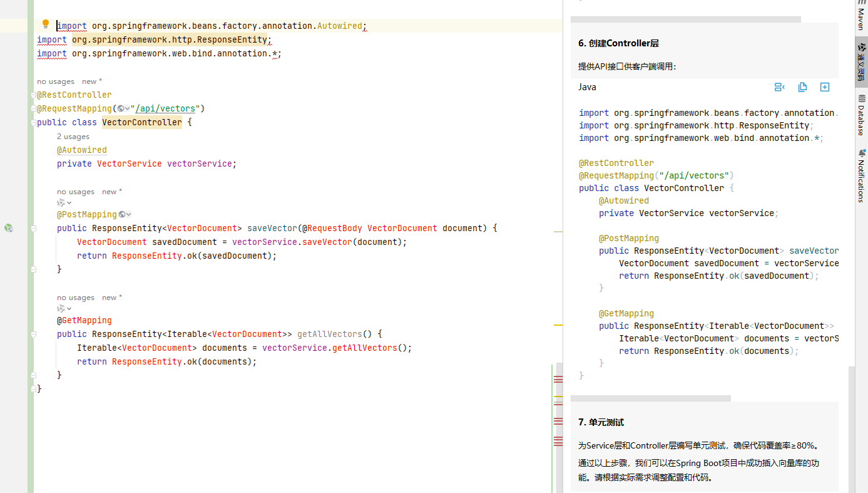Image resolution: width=868 pixels, height=493 pixels.
Task: Copy the Java code block in the chat
Action: [x=802, y=87]
